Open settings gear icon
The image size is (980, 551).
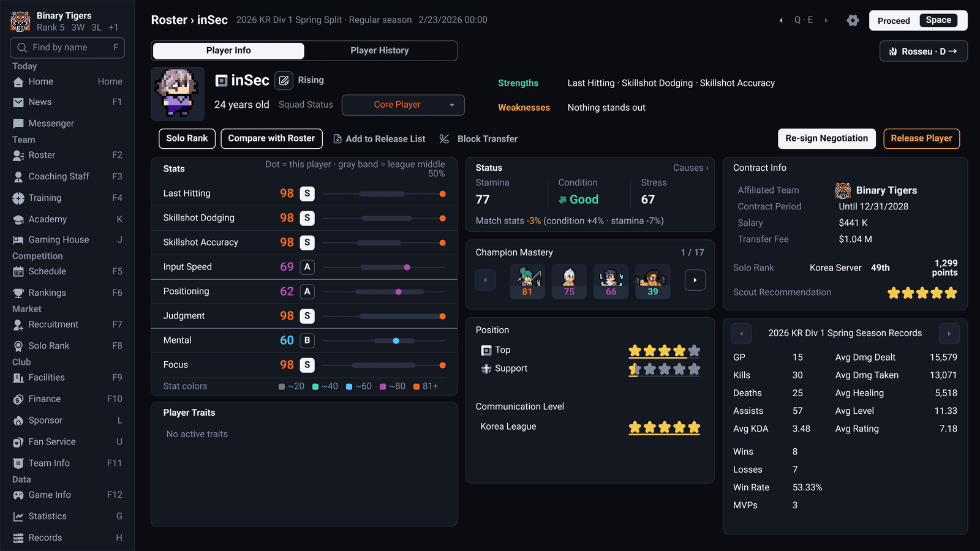[x=853, y=20]
